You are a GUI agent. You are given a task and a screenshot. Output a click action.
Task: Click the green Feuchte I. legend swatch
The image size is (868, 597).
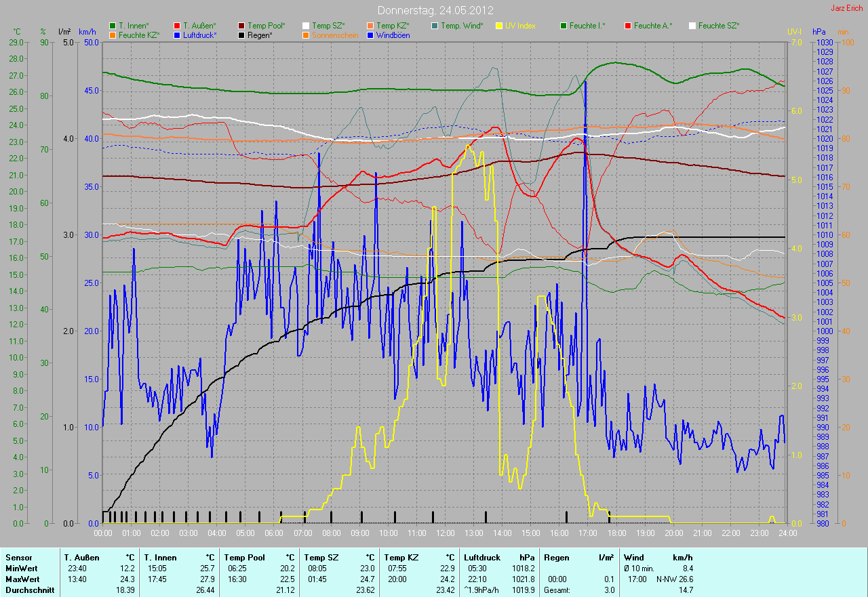(x=564, y=26)
